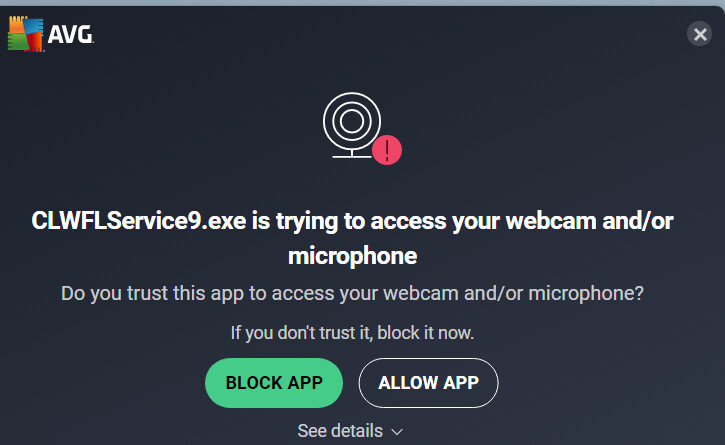725x445 pixels.
Task: Click the webcam lens center circle
Action: click(x=352, y=121)
